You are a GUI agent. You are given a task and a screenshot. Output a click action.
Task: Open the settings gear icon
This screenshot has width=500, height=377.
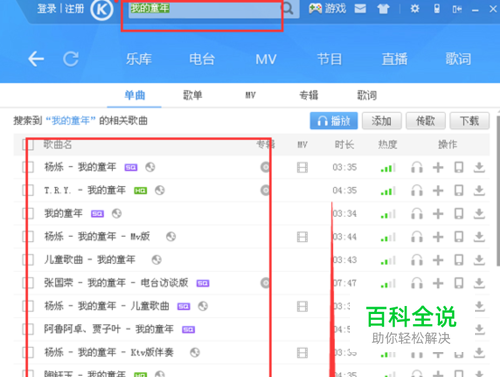point(415,9)
